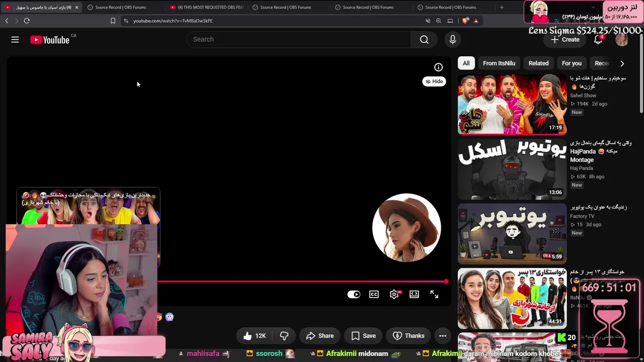Select the For you filter chip
This screenshot has width=644, height=362.
tap(572, 63)
